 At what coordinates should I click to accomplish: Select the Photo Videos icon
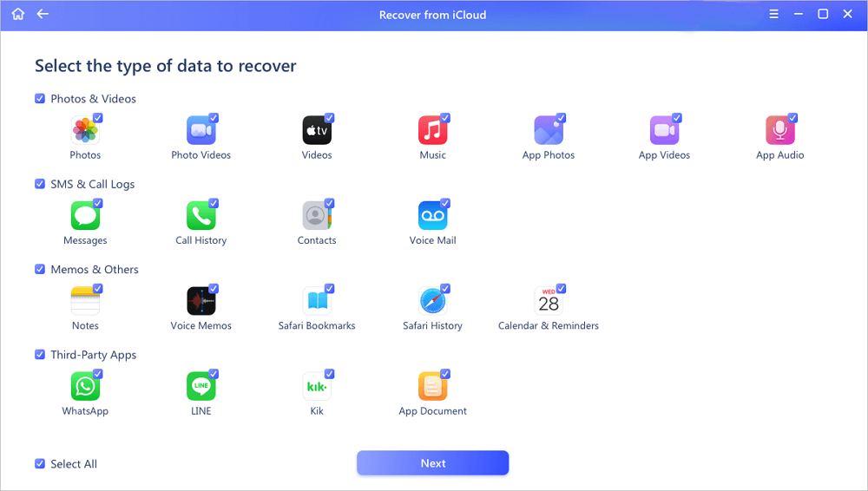(201, 131)
